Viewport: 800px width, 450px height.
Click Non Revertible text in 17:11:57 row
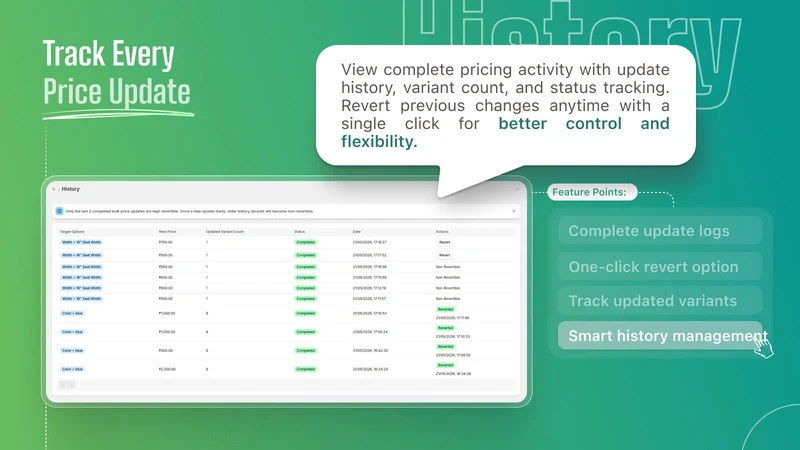click(447, 298)
